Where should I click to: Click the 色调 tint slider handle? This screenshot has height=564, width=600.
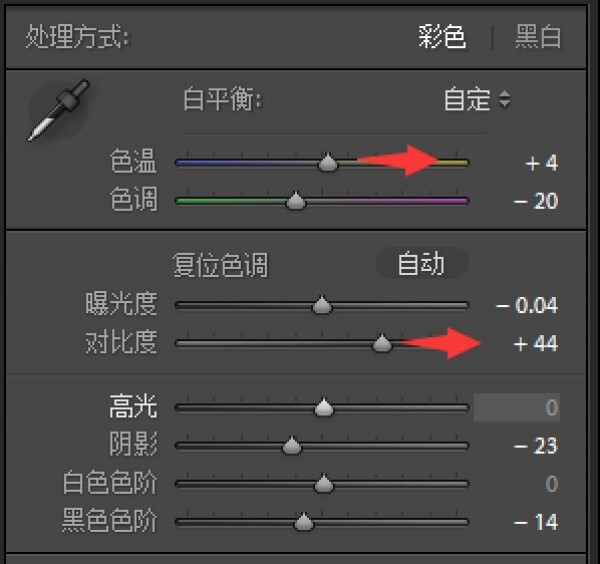click(x=296, y=201)
